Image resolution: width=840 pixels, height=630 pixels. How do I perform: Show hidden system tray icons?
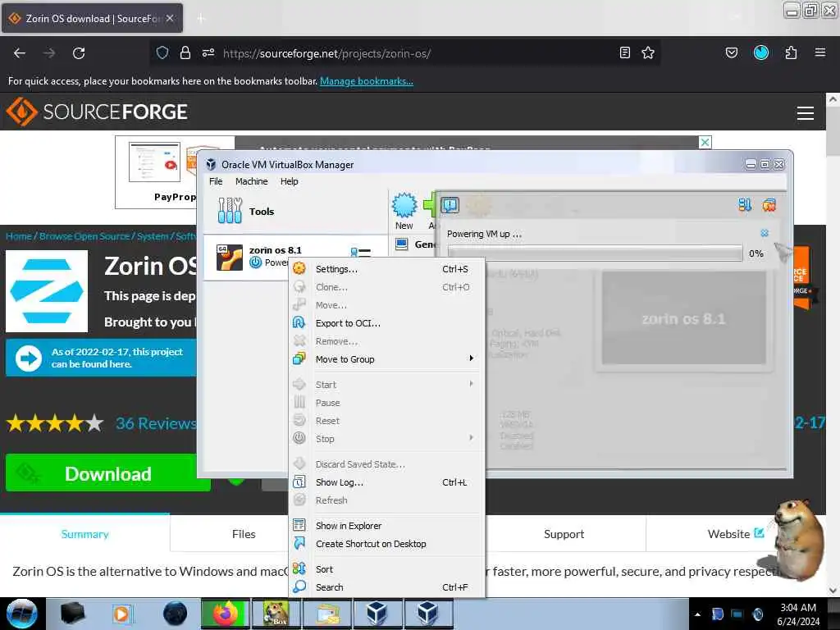(697, 614)
